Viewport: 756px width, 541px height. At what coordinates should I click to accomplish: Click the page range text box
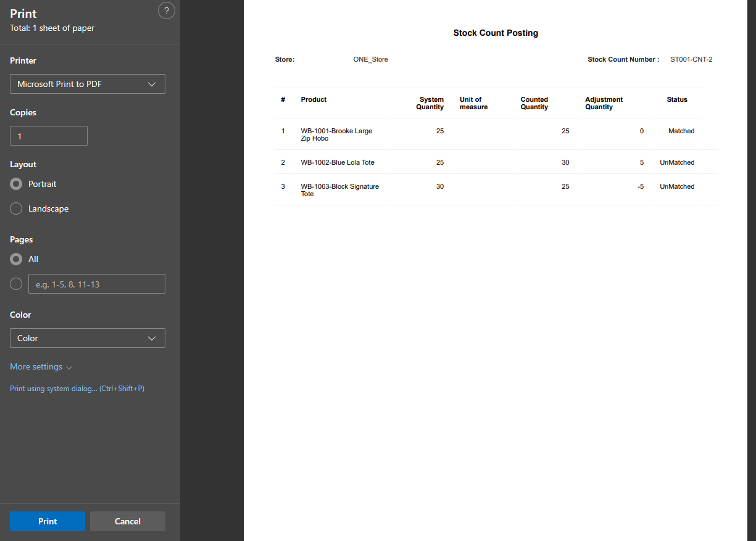pos(97,284)
